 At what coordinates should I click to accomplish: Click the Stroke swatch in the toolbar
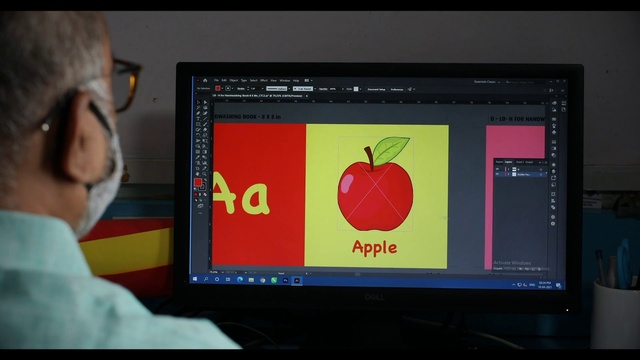point(203,187)
